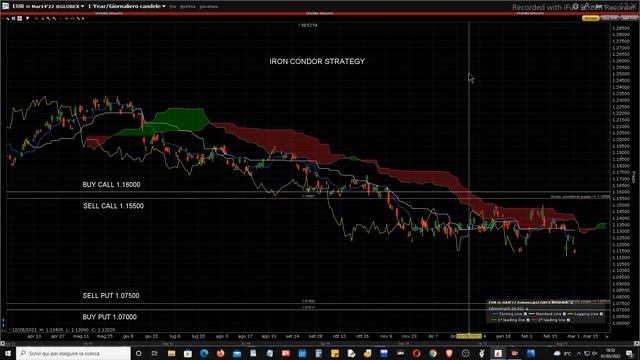
Task: Click the left scroll arrow of horizontal scrollbar
Action: click(x=2, y=343)
